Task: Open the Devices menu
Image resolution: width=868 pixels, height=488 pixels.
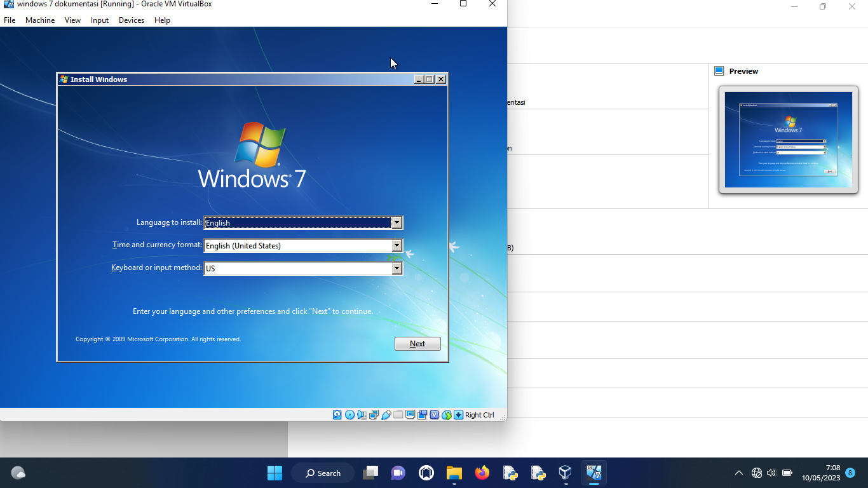Action: tap(132, 20)
